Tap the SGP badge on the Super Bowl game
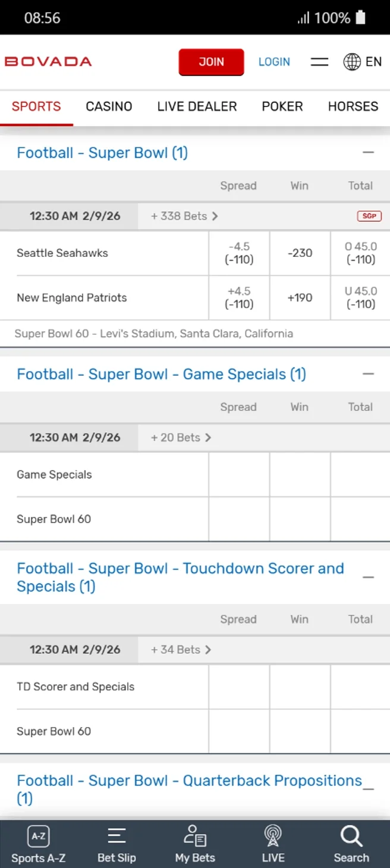Viewport: 390px width, 868px height. click(x=369, y=216)
